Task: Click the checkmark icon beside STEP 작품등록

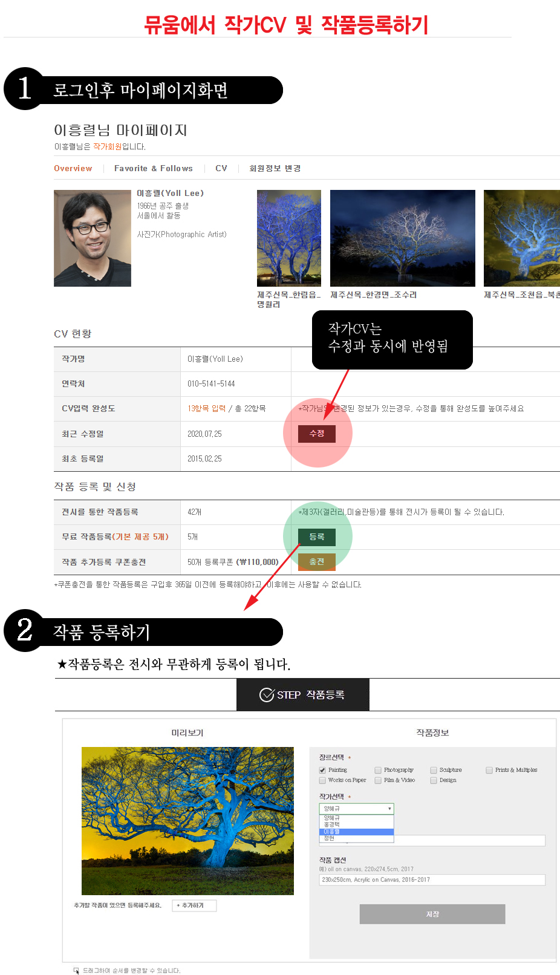Action: (x=267, y=695)
